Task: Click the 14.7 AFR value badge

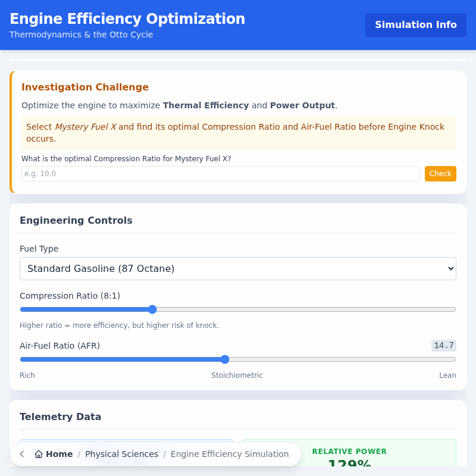Action: point(443,345)
